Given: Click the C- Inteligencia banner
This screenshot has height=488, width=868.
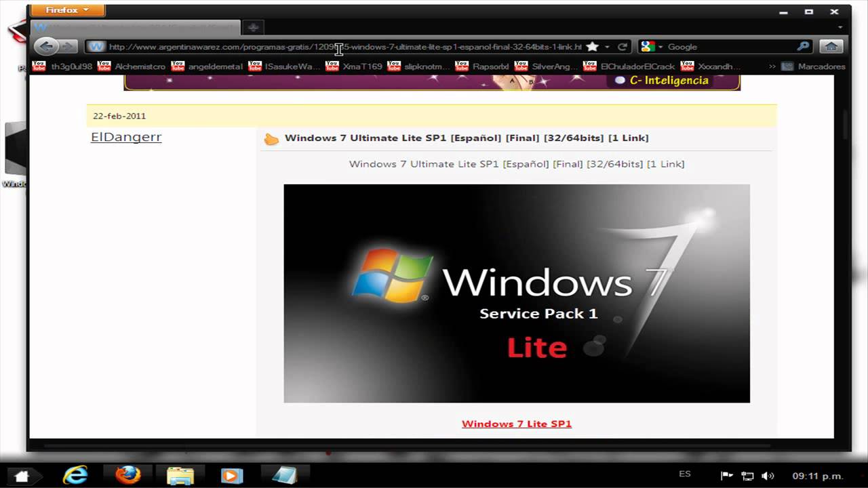Looking at the screenshot, I should [432, 82].
